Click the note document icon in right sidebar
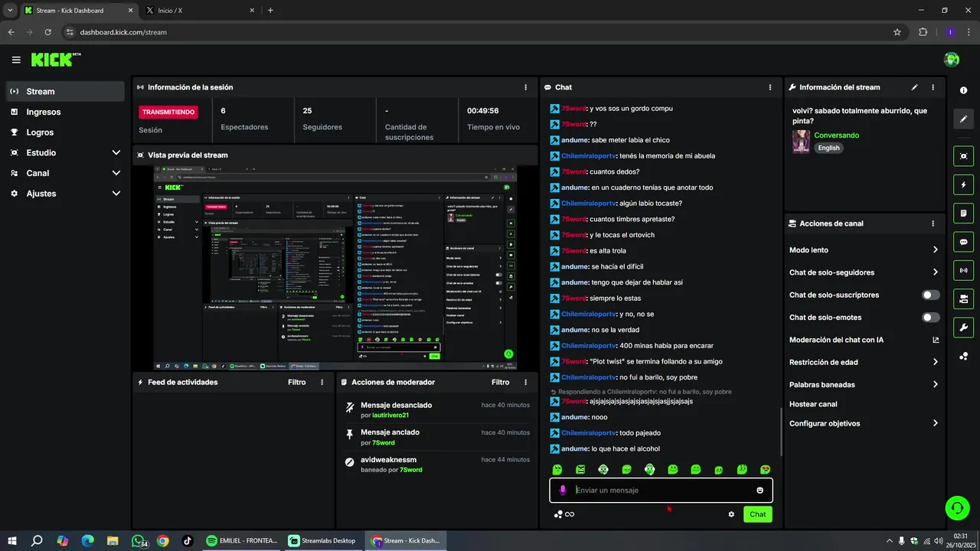Viewport: 980px width, 551px height. [963, 213]
